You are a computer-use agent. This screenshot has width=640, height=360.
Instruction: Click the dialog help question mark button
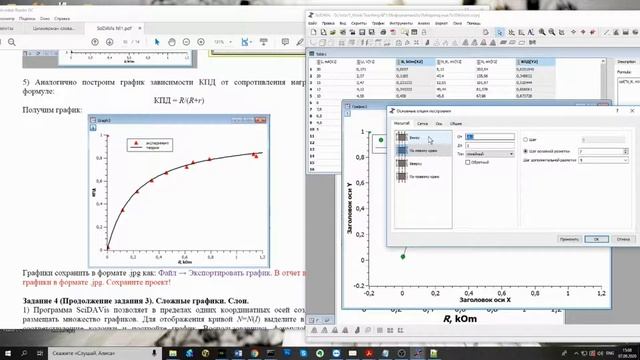(617, 111)
